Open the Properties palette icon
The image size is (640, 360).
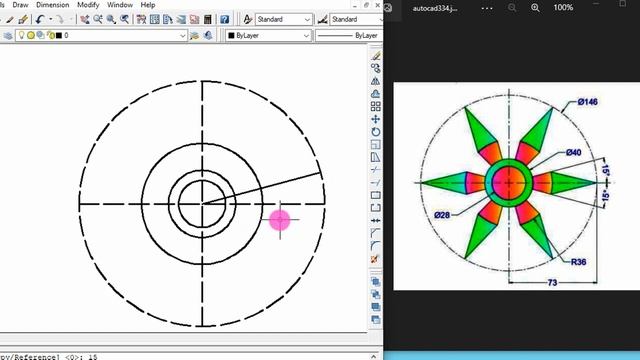(141, 19)
